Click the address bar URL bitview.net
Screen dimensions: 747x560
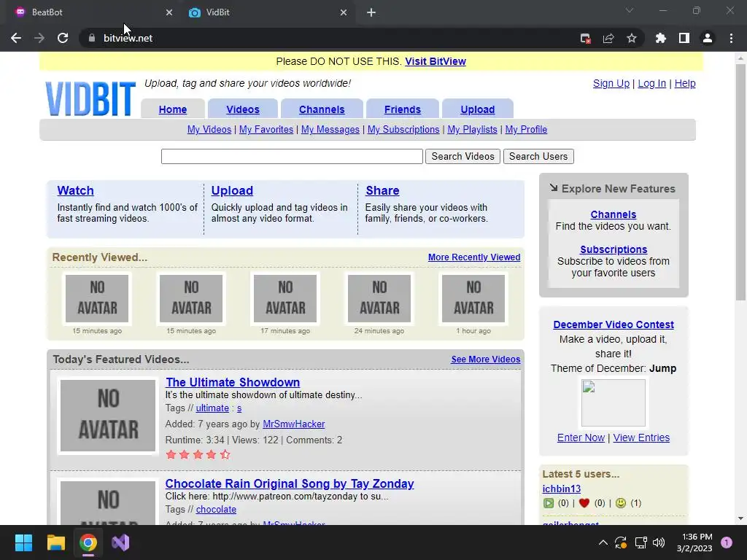[128, 38]
